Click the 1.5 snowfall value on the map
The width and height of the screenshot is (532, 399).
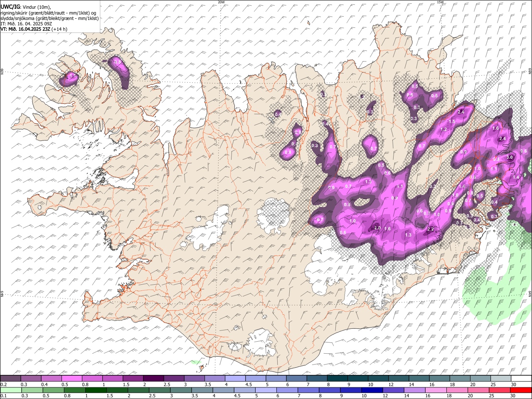452,122
